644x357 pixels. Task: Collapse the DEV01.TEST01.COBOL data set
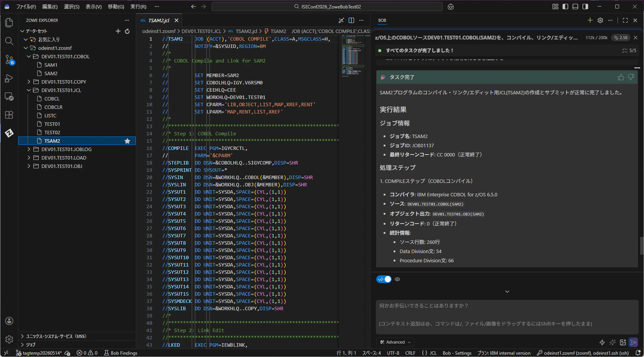click(29, 56)
